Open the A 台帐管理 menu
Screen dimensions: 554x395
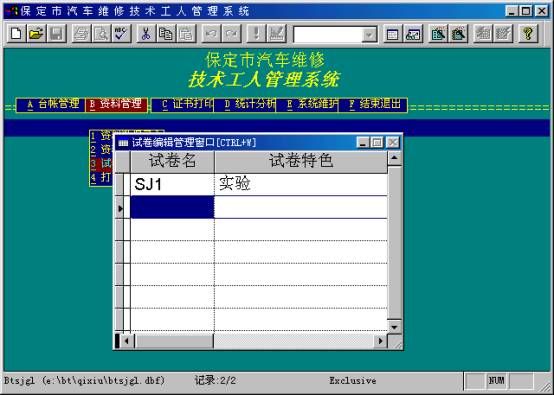51,105
